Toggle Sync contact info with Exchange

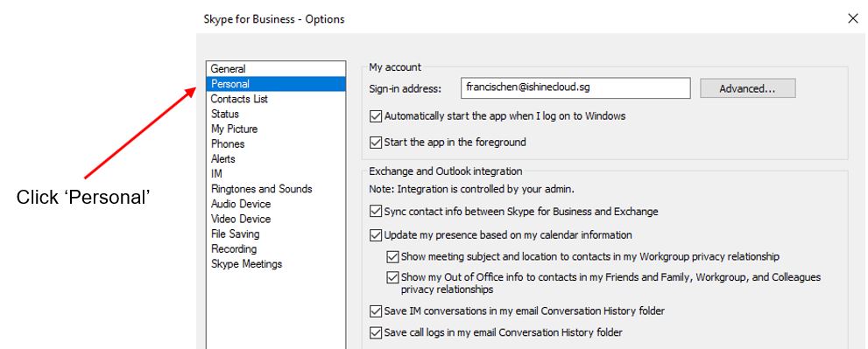coord(376,212)
